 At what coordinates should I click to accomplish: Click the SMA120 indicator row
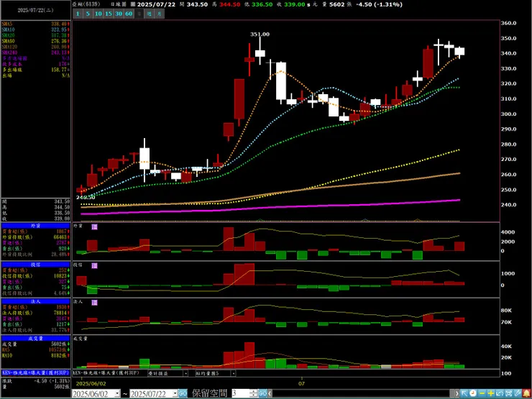point(36,47)
